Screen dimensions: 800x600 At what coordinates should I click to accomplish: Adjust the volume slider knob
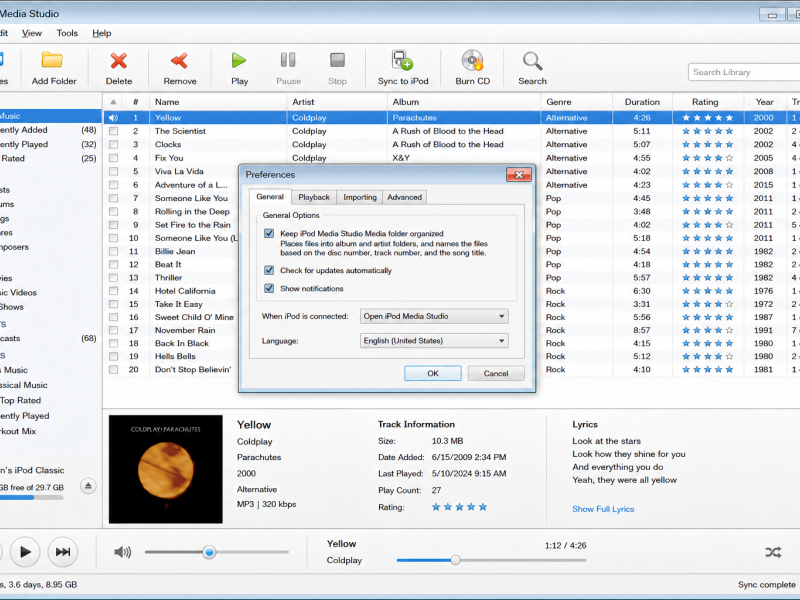pos(209,552)
